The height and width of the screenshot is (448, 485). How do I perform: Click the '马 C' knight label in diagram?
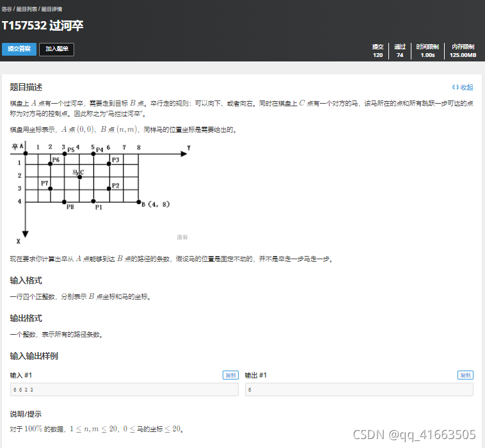(x=78, y=172)
